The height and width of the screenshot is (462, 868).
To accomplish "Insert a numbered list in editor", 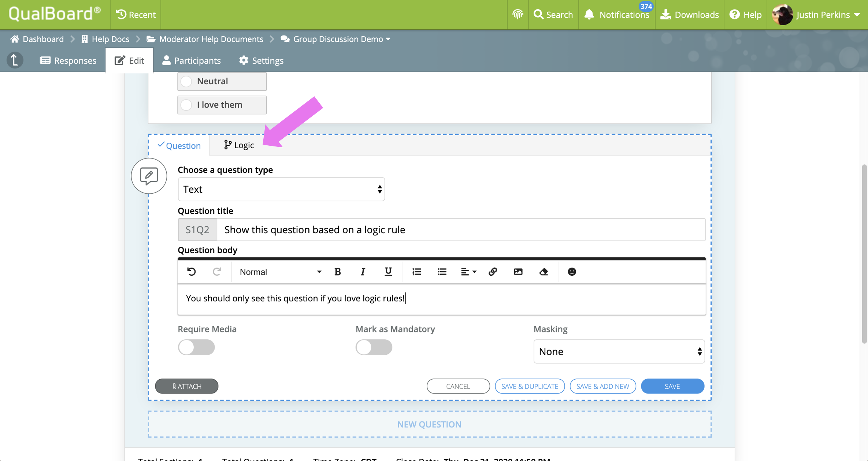I will pyautogui.click(x=416, y=272).
